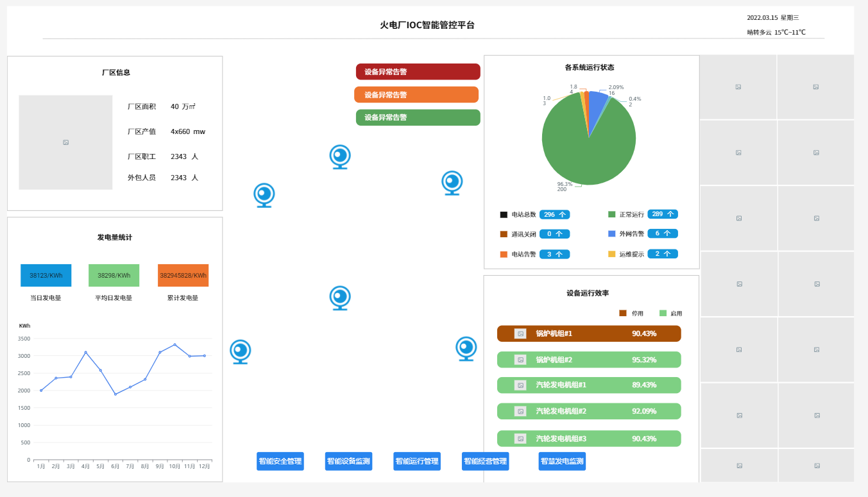Click the image icon in 锅炉机组#2 row
868x497 pixels.
coord(520,360)
